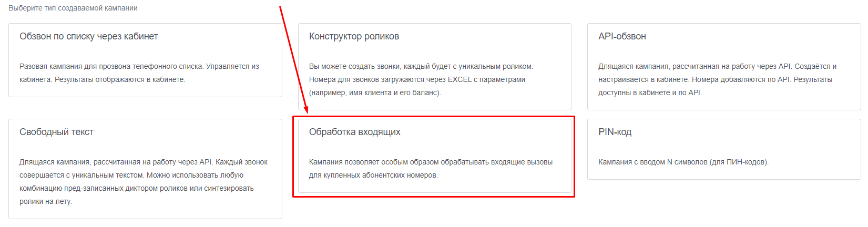This screenshot has height=227, width=868.
Task: Click the «Обзвон по списку через кабинет» heading
Action: pos(89,36)
